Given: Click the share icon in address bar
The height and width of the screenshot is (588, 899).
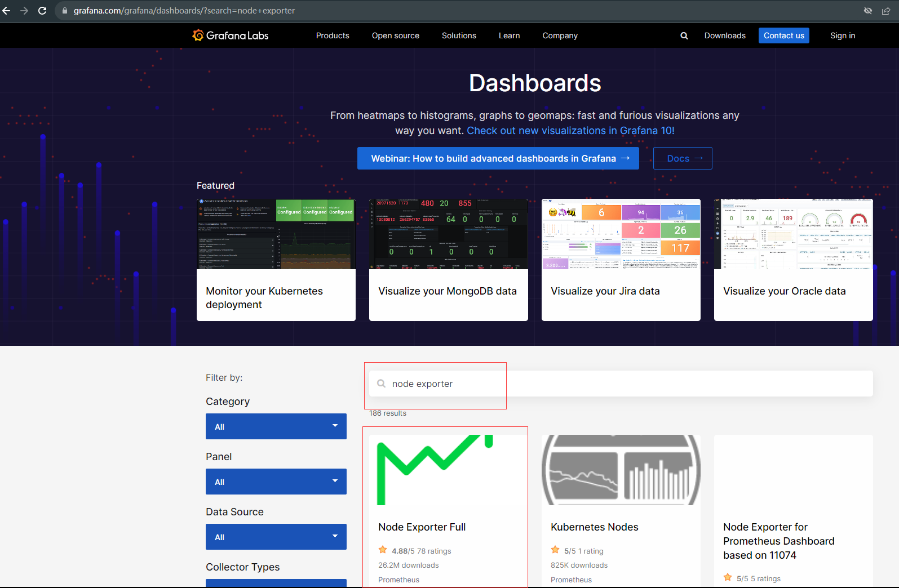Looking at the screenshot, I should tap(886, 11).
